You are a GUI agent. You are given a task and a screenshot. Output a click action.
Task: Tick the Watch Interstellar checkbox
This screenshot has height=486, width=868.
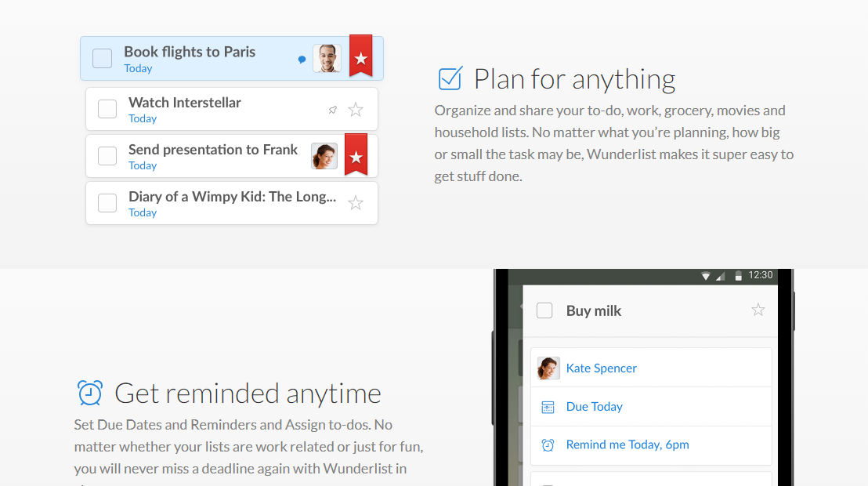pos(107,109)
